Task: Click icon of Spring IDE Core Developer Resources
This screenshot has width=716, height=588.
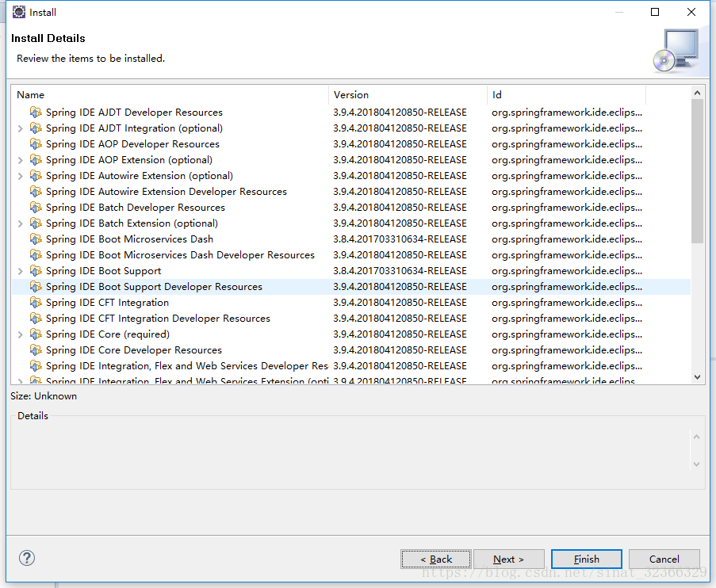Action: [x=36, y=350]
